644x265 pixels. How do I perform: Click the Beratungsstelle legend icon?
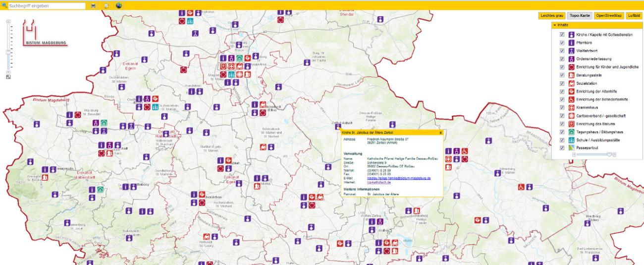tap(571, 75)
